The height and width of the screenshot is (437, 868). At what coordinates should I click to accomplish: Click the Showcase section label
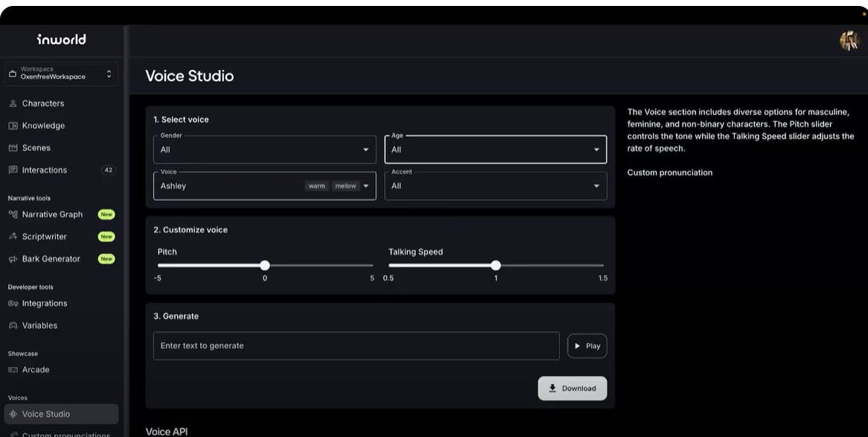[22, 354]
